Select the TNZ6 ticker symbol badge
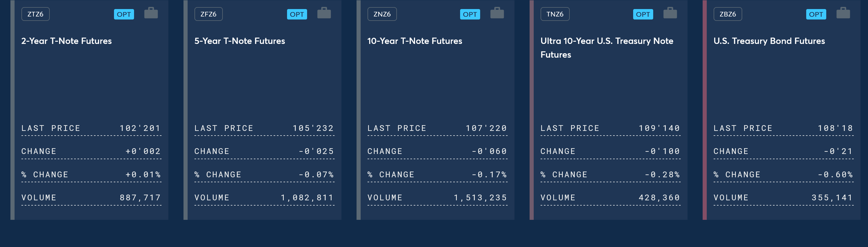The height and width of the screenshot is (247, 868). 555,14
